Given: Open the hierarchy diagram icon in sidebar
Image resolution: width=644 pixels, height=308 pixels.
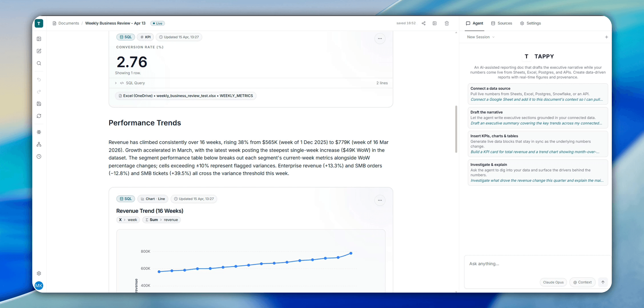Looking at the screenshot, I should click(39, 144).
